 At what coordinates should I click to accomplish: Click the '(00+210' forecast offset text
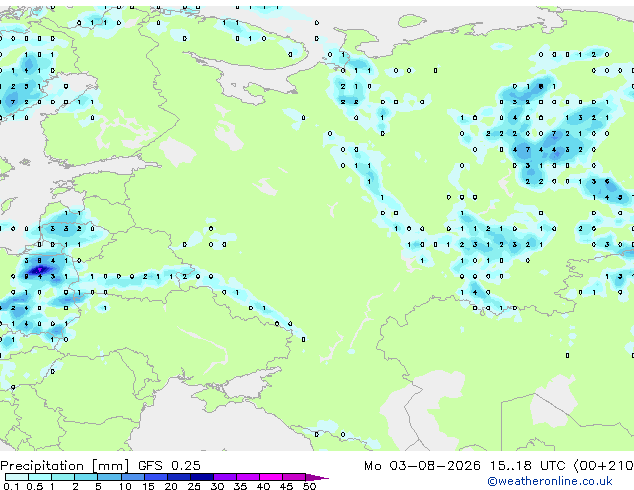604,466
